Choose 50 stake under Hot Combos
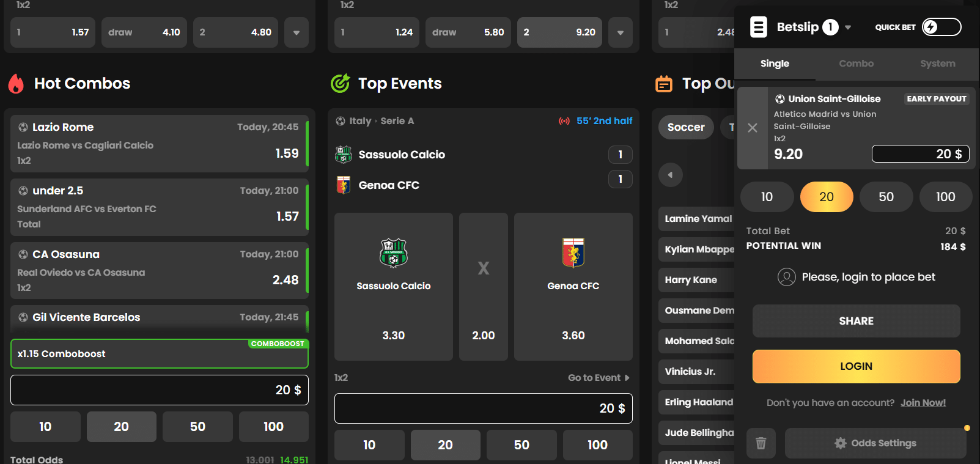This screenshot has width=980, height=464. [197, 427]
